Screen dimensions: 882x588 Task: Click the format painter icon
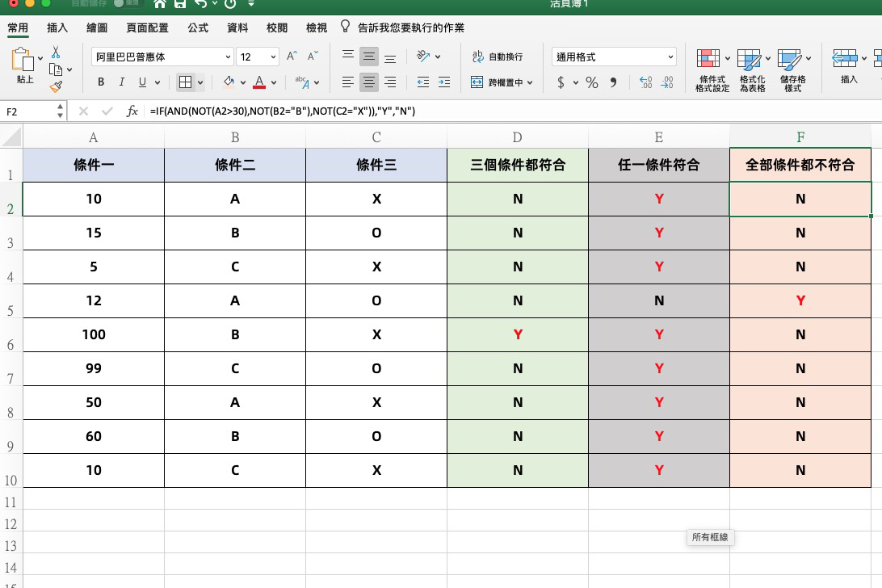(x=57, y=86)
